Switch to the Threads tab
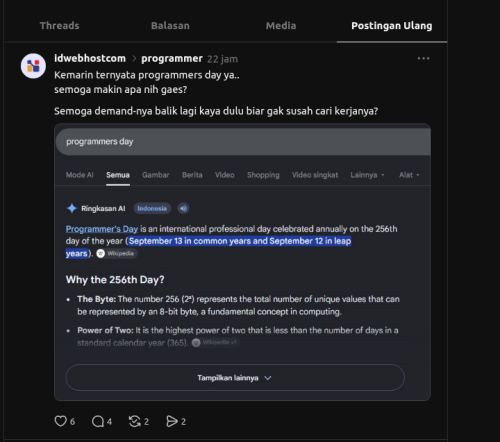Screen dimensions: 500x442 (60, 26)
